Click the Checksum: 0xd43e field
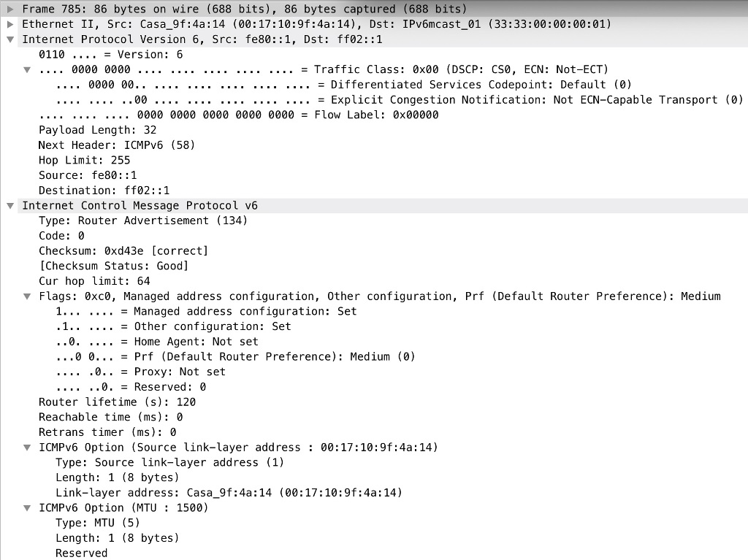This screenshot has width=748, height=560. [123, 251]
